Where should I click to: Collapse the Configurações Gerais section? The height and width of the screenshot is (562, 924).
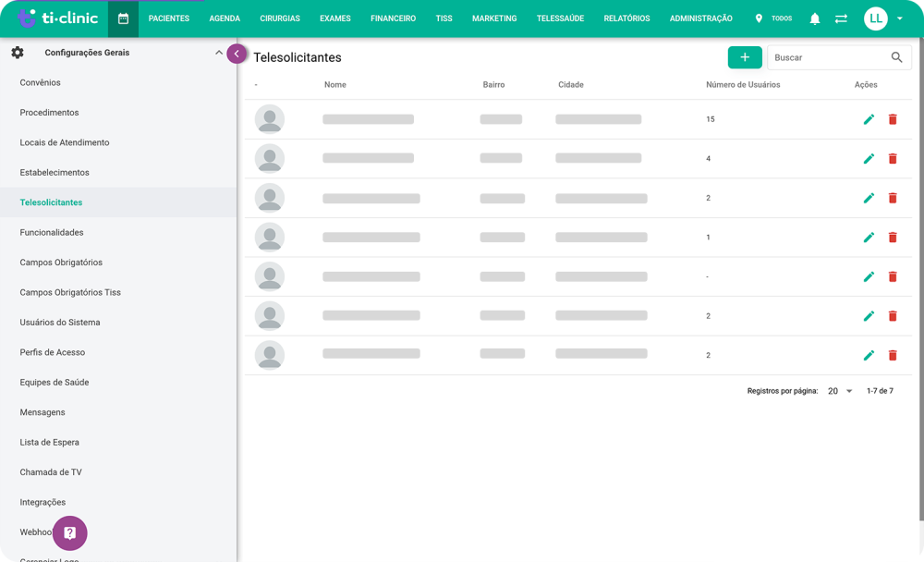click(x=219, y=53)
